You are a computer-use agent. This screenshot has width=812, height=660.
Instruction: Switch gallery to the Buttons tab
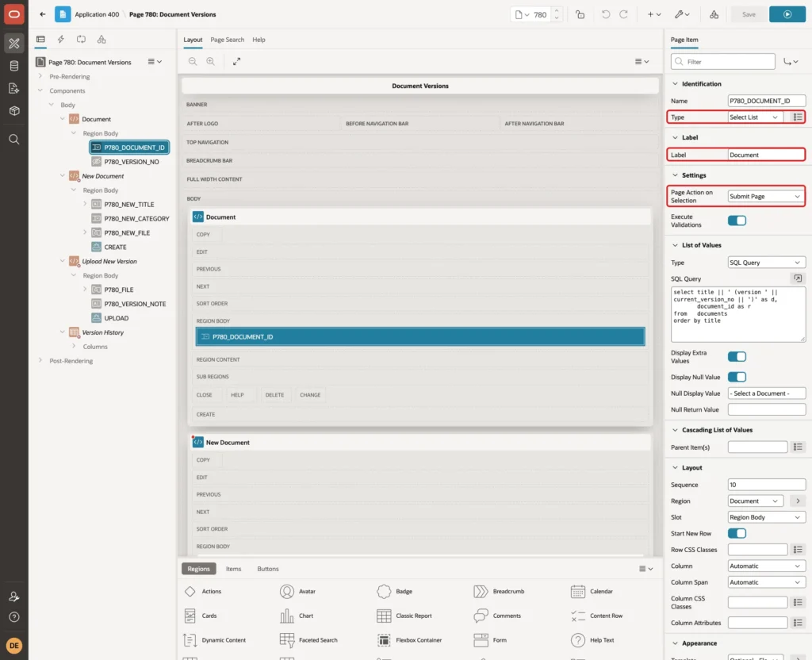[268, 568]
